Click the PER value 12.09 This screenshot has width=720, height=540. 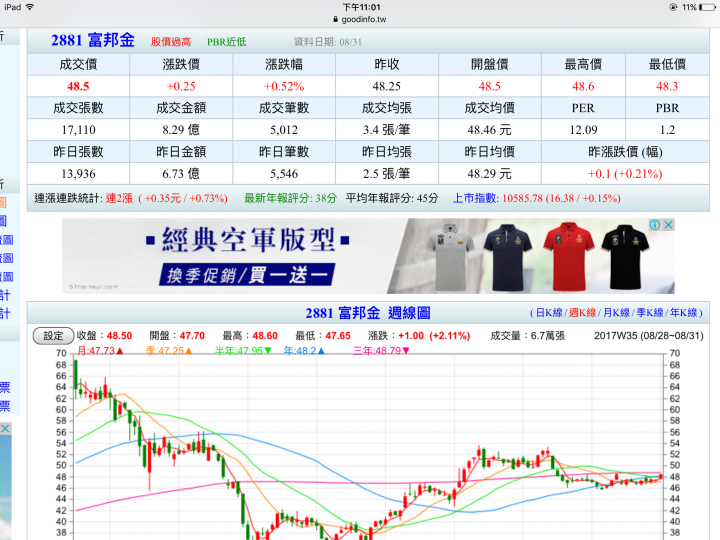click(x=583, y=130)
